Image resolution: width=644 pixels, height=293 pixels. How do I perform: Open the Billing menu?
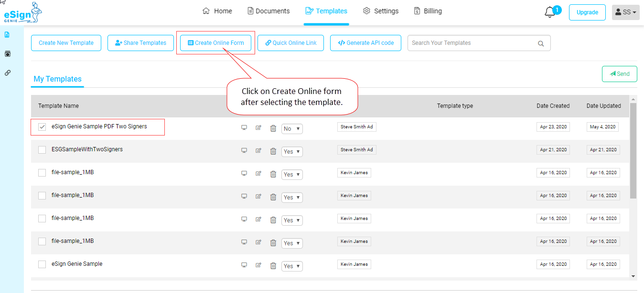(x=428, y=11)
